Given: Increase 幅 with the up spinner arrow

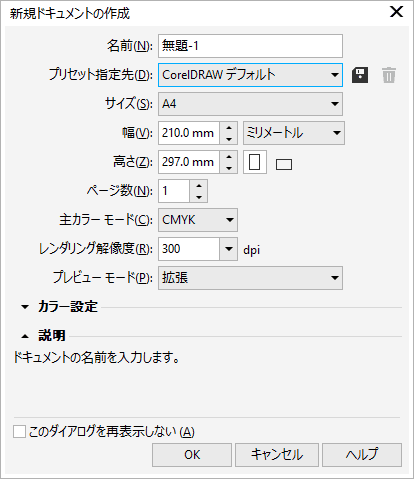Looking at the screenshot, I should pyautogui.click(x=229, y=128).
